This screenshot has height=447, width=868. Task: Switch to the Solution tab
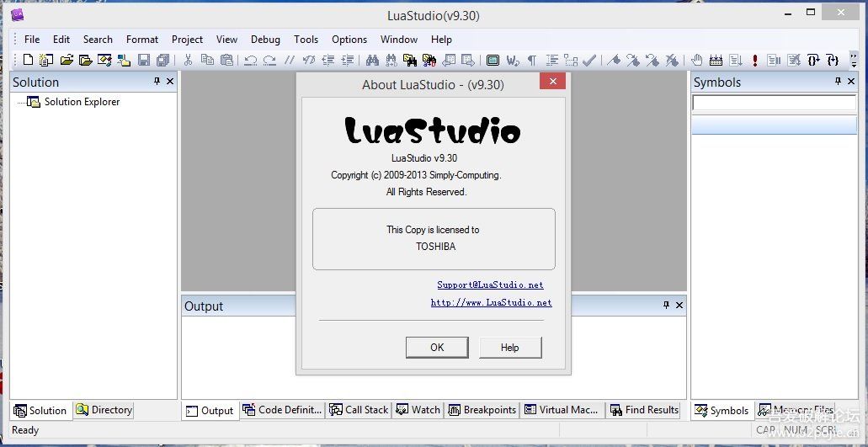[40, 411]
